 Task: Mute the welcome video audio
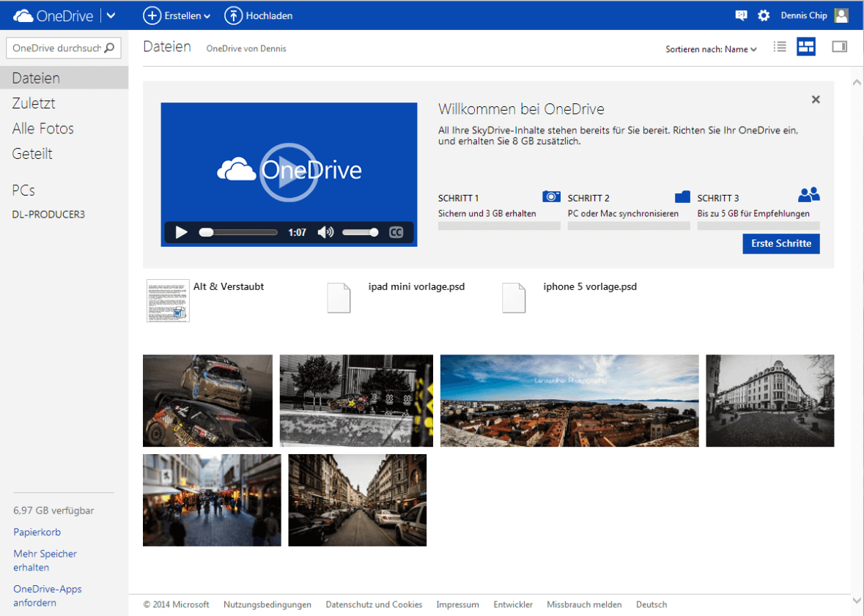[325, 232]
